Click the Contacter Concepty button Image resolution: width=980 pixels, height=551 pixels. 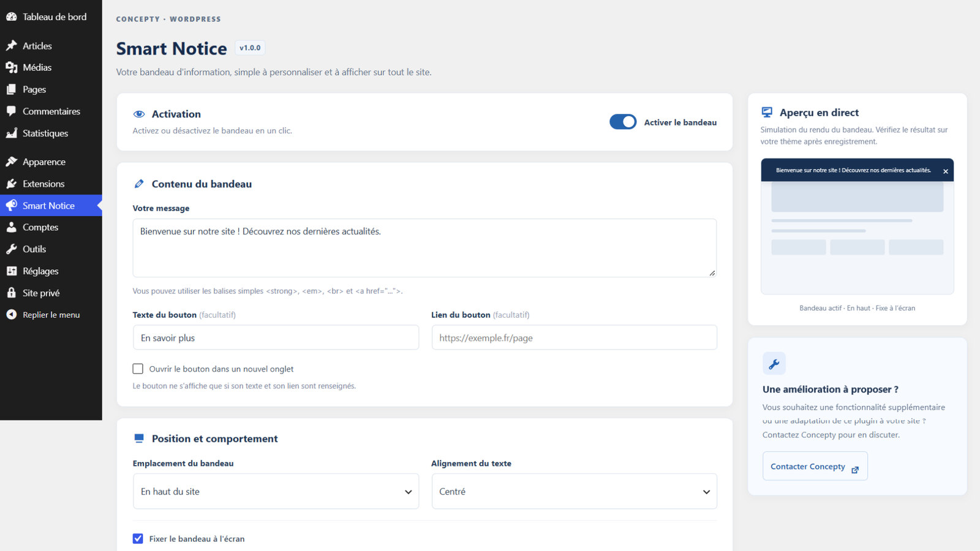coord(815,467)
